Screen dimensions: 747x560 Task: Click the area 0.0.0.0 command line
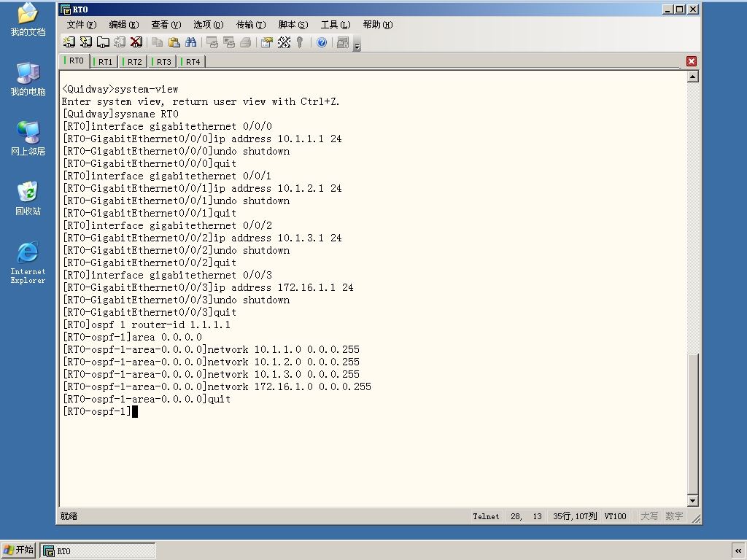132,337
